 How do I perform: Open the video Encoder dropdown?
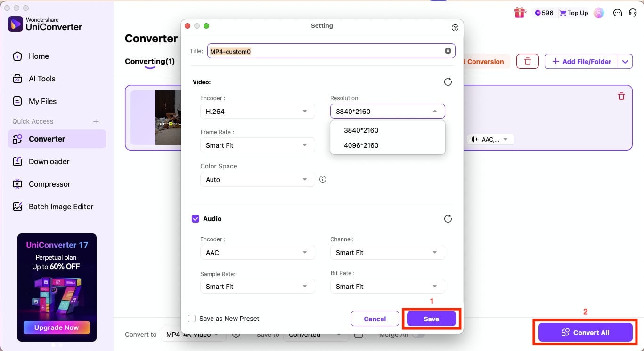click(x=257, y=111)
